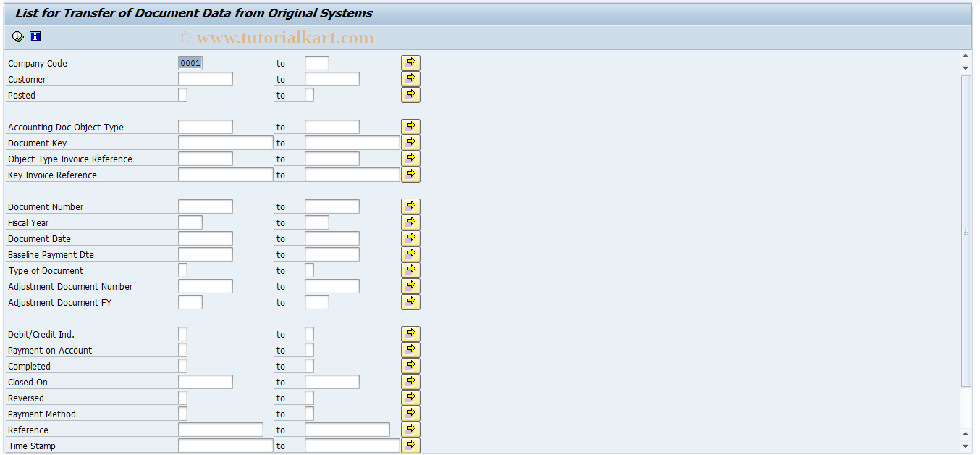
Task: Open multiple selection for Reversed
Action: [x=410, y=398]
